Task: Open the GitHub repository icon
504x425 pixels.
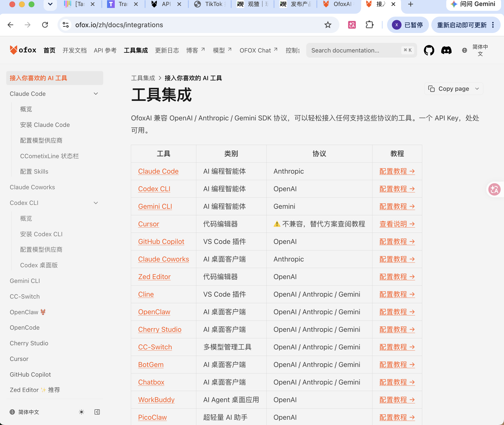Action: point(429,50)
